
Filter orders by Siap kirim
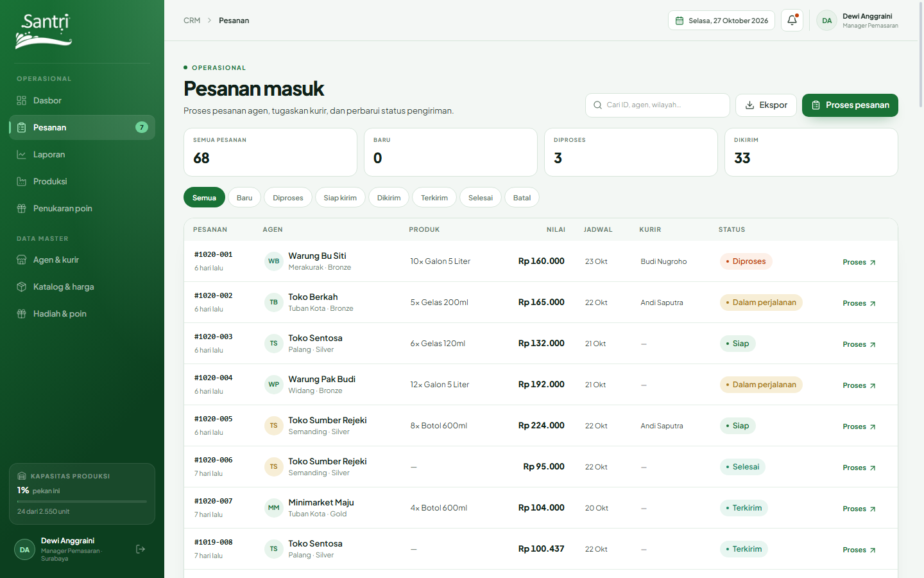click(340, 198)
